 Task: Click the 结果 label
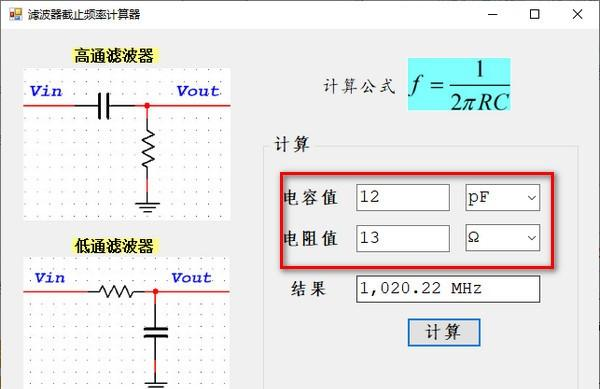click(308, 289)
